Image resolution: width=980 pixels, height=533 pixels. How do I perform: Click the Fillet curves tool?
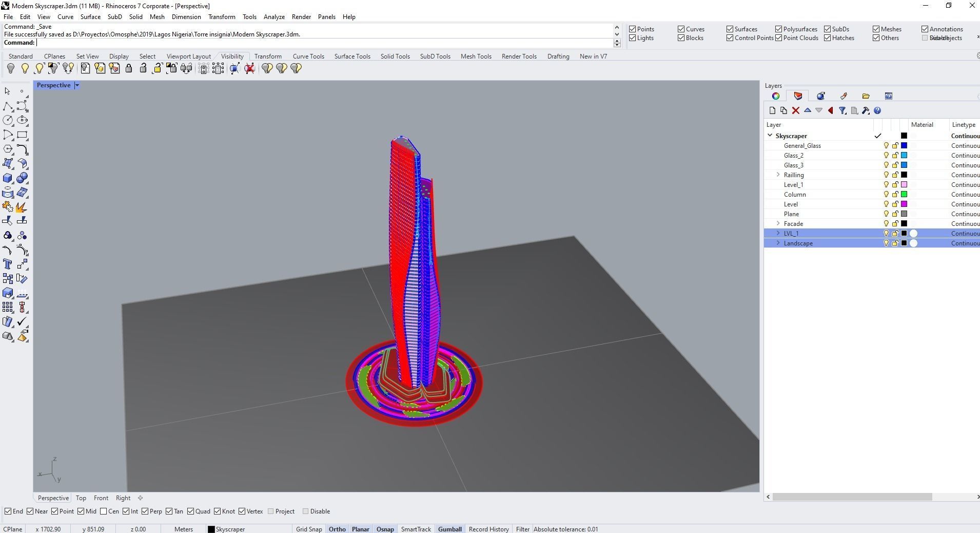(22, 149)
